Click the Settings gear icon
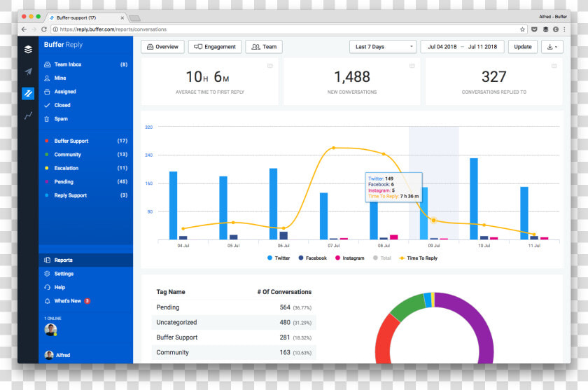 click(x=47, y=274)
